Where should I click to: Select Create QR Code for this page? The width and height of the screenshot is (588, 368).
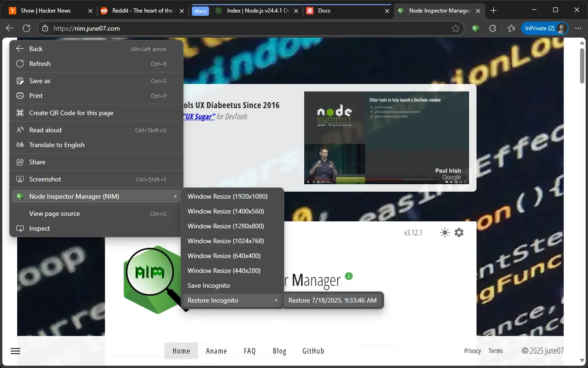[x=96, y=113]
